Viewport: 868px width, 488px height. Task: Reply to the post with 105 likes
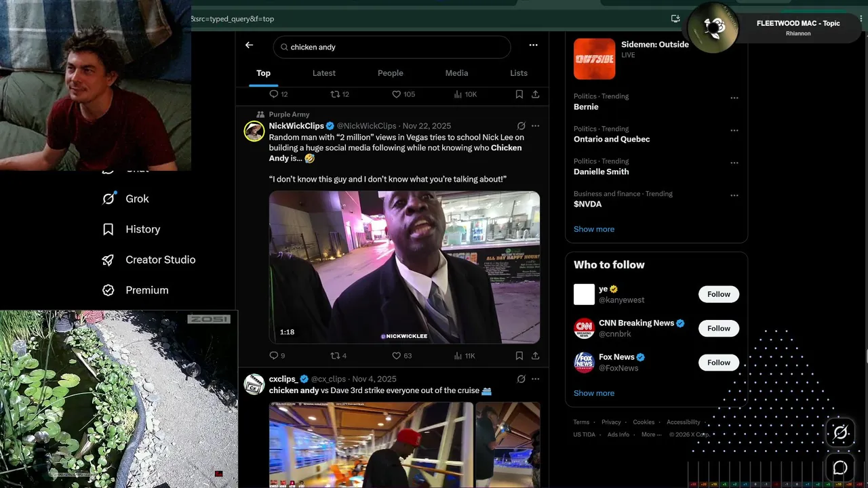(279, 94)
